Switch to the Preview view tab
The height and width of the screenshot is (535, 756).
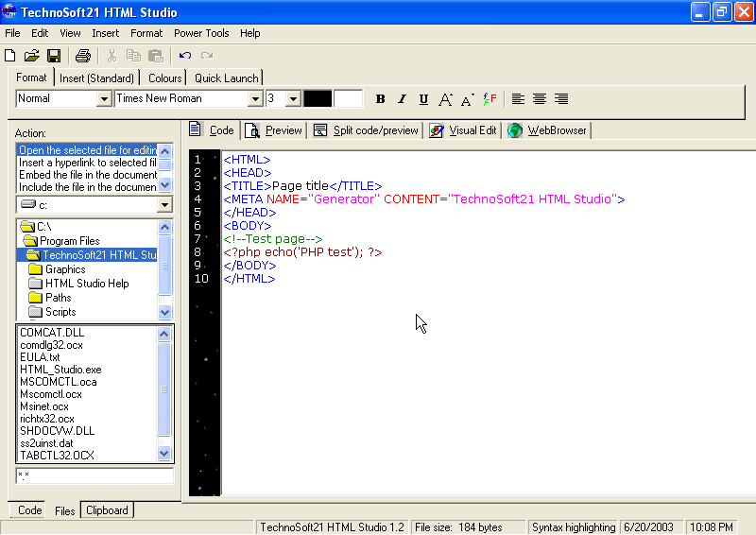click(274, 130)
